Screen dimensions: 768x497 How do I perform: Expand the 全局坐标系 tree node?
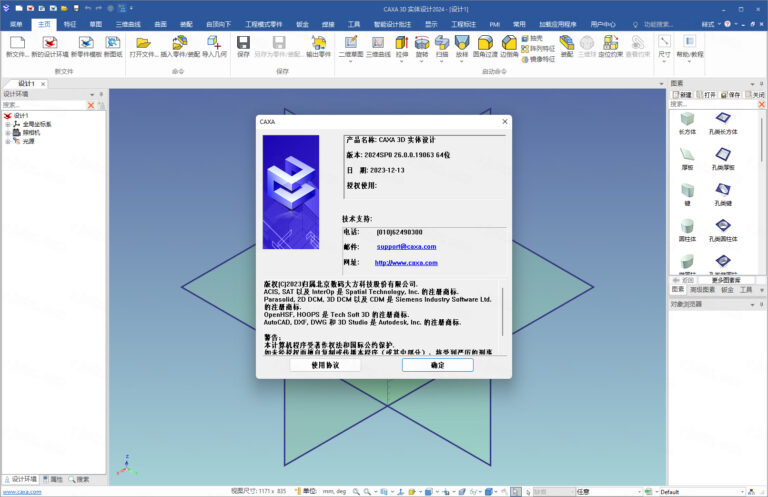click(8, 124)
